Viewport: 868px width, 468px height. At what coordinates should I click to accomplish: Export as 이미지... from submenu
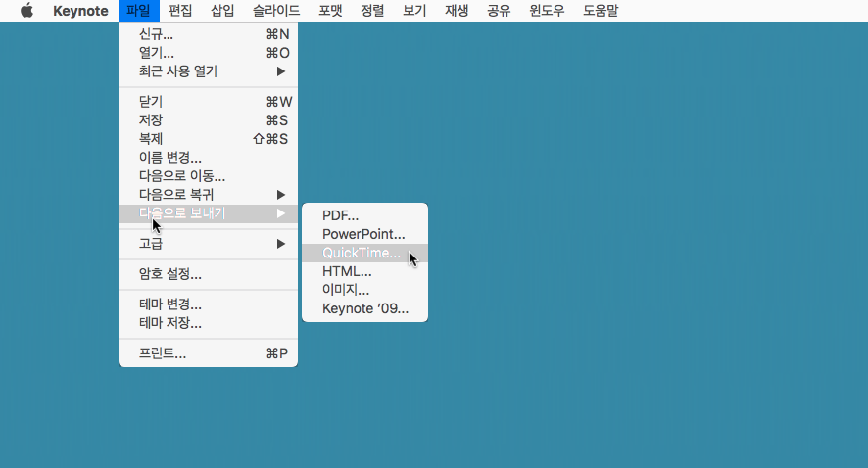click(x=364, y=290)
